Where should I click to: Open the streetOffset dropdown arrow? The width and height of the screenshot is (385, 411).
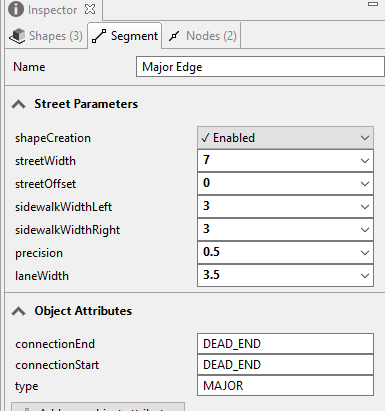tap(365, 184)
